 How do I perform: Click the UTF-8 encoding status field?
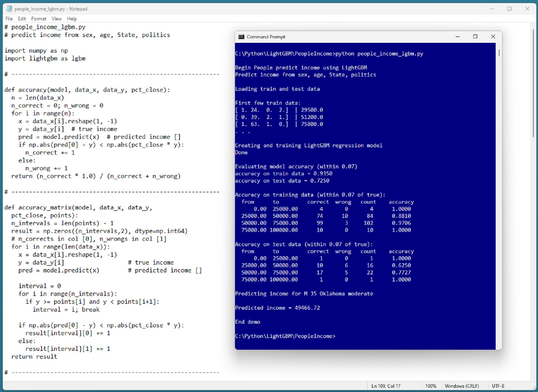coord(498,386)
